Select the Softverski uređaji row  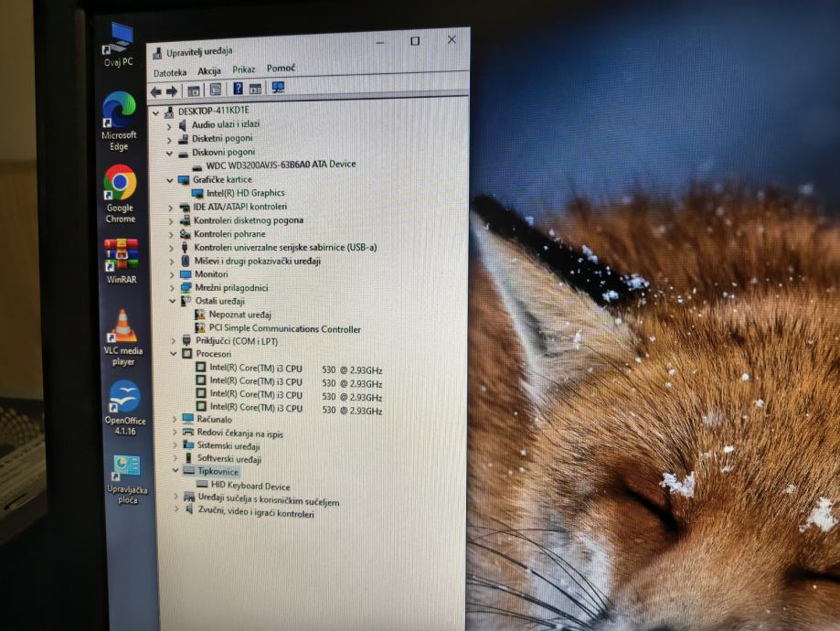(229, 459)
